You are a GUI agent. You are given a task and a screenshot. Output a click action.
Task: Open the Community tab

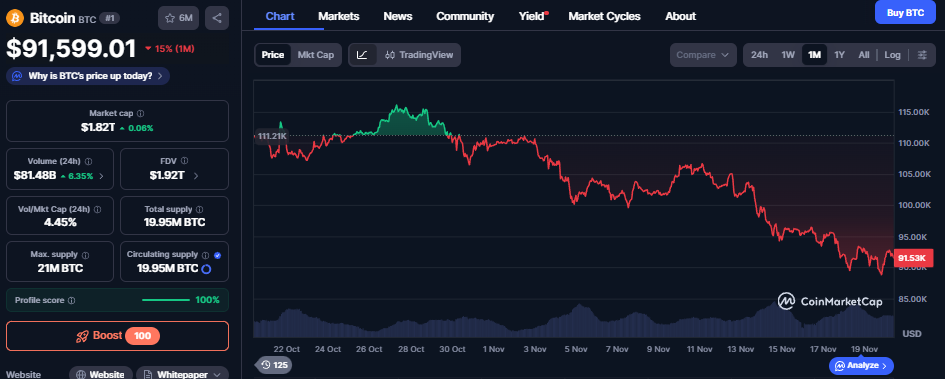coord(465,16)
